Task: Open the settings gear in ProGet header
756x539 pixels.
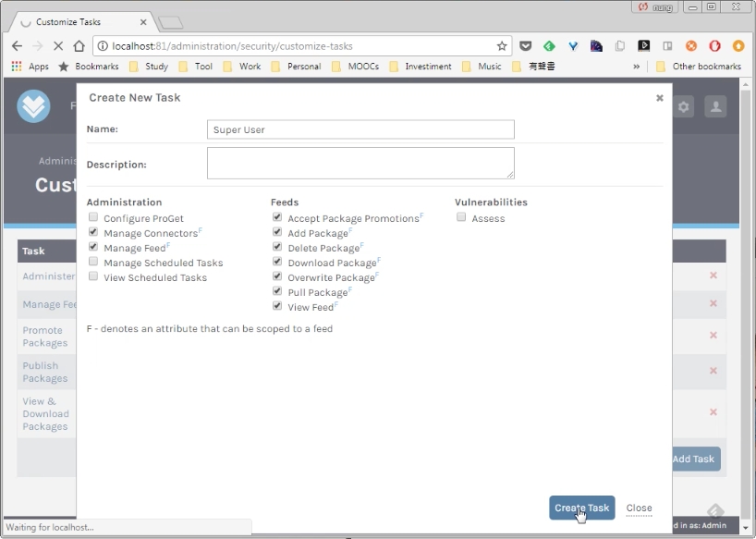Action: (683, 106)
